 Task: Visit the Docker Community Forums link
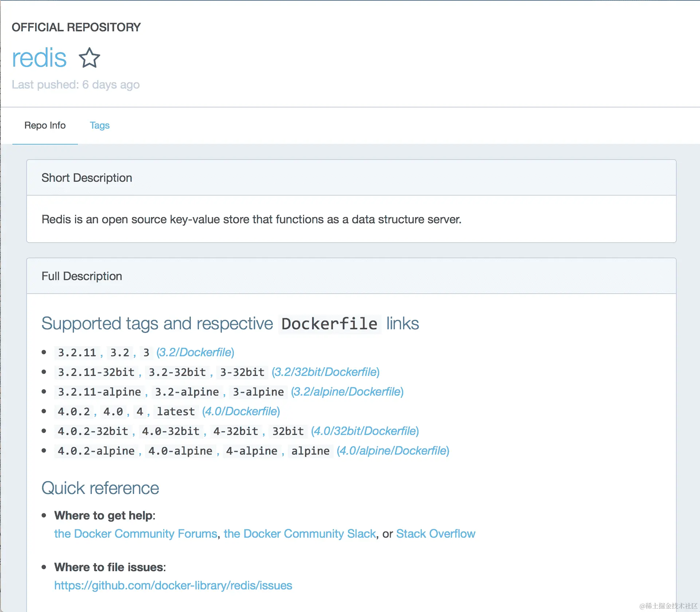tap(135, 534)
